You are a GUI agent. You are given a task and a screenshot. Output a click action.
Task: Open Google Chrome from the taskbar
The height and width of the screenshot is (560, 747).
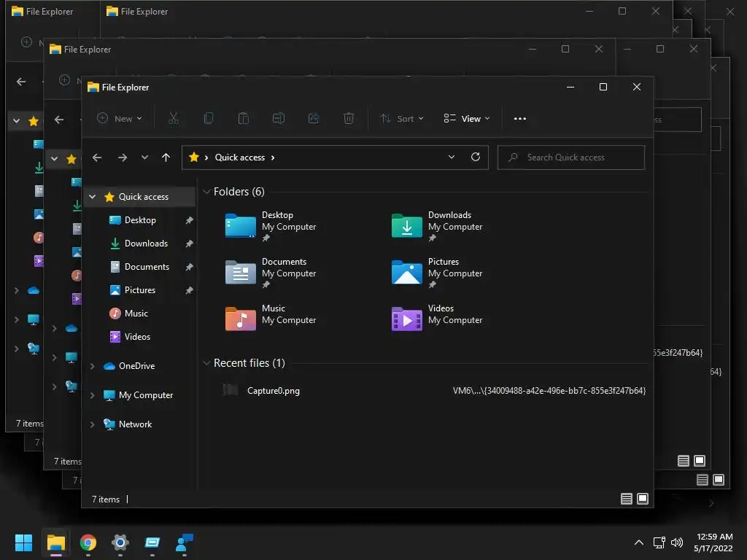(x=88, y=542)
